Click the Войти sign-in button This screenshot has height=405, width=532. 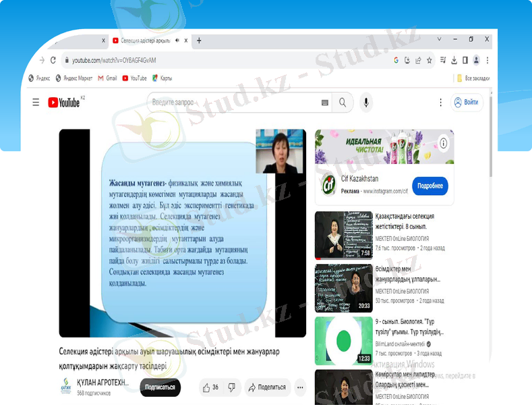click(x=467, y=103)
